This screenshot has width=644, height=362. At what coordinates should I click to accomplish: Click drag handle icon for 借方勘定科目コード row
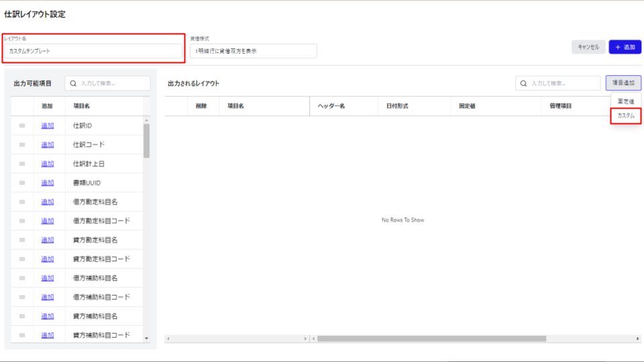[x=22, y=221]
